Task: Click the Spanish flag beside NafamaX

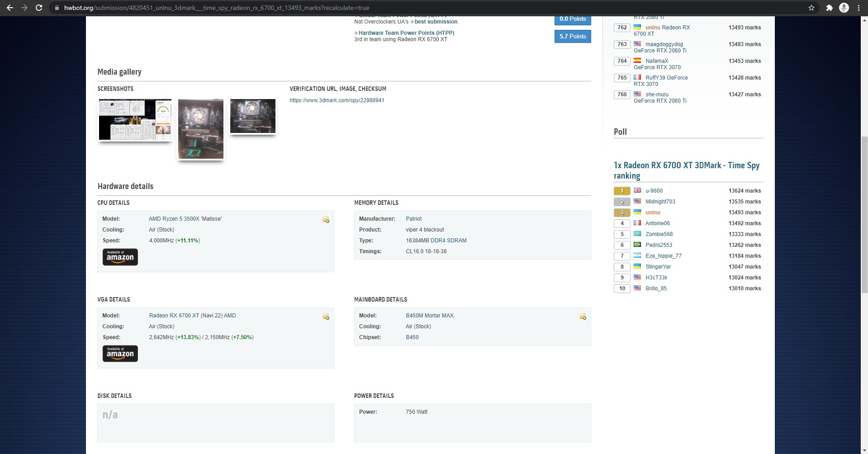Action: pyautogui.click(x=637, y=61)
